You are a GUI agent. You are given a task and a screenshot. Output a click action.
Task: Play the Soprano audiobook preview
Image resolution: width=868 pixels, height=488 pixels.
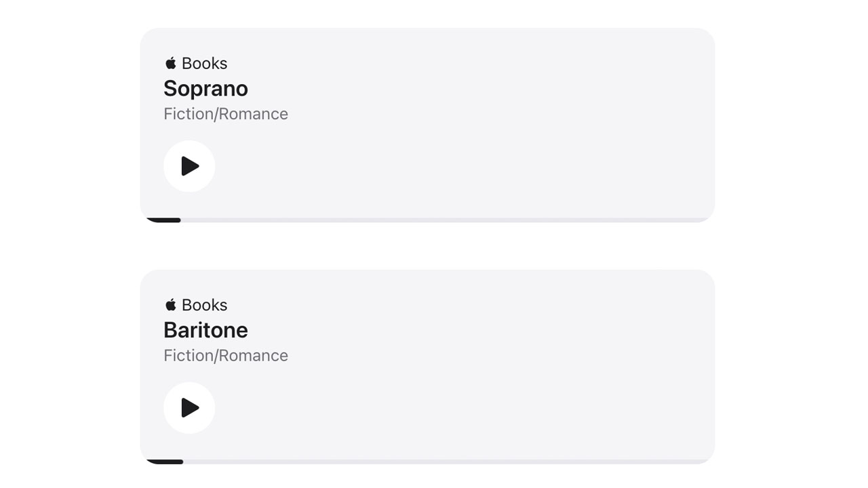pos(189,166)
